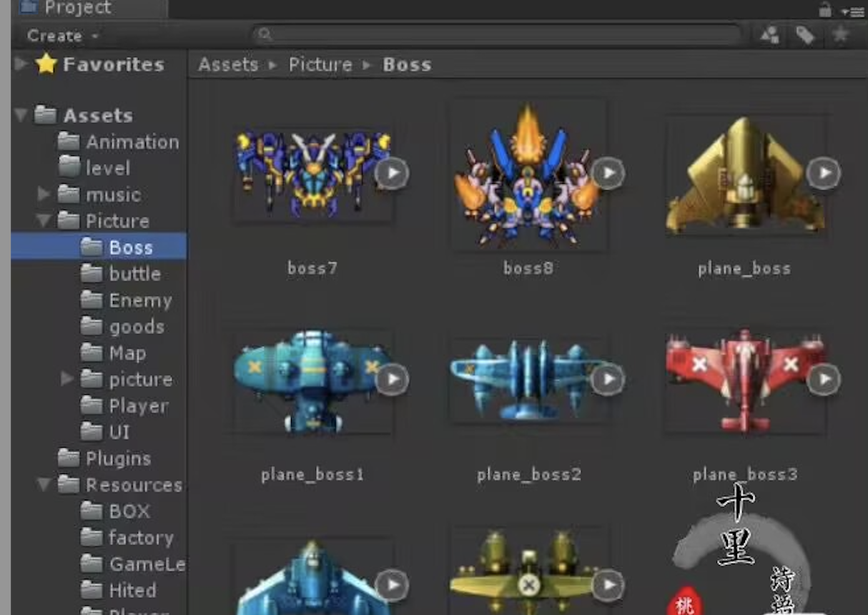
Task: Click the save search as favorite star icon
Action: (840, 34)
